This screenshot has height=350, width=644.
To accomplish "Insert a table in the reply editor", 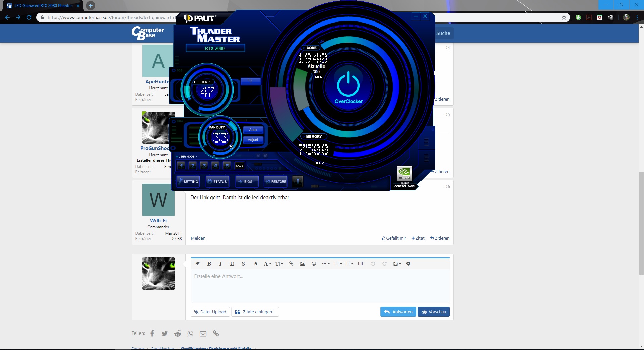I will 361,264.
